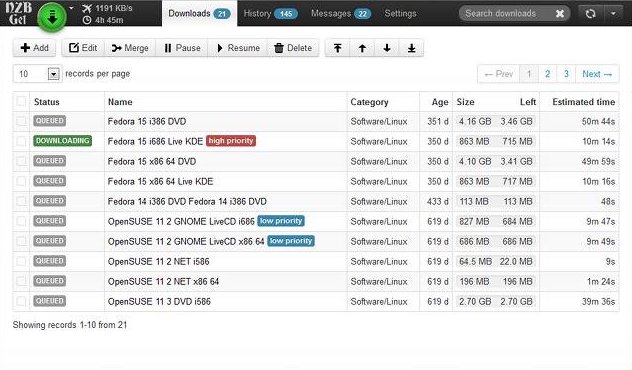The image size is (632, 370).
Task: Click the refresh icon in top bar
Action: point(590,14)
